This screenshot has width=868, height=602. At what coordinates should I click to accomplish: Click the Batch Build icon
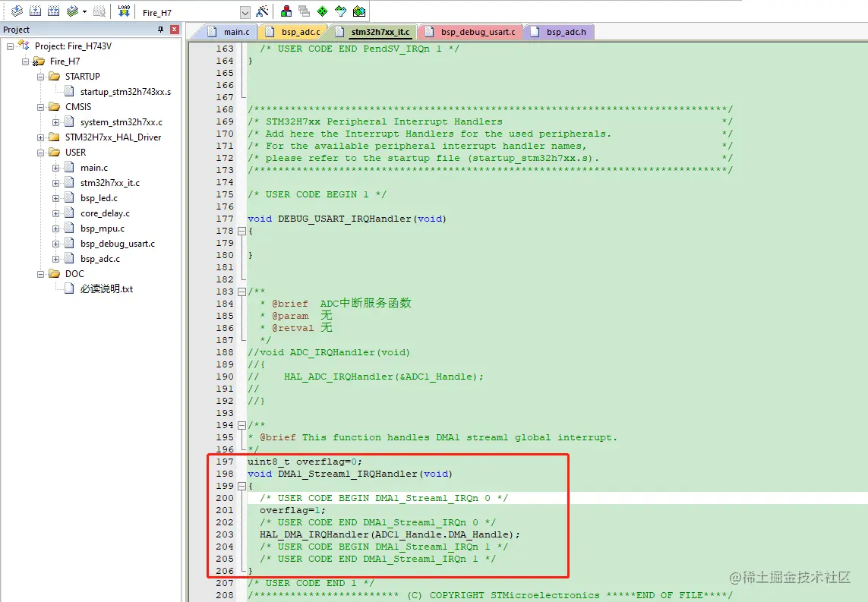[72, 11]
